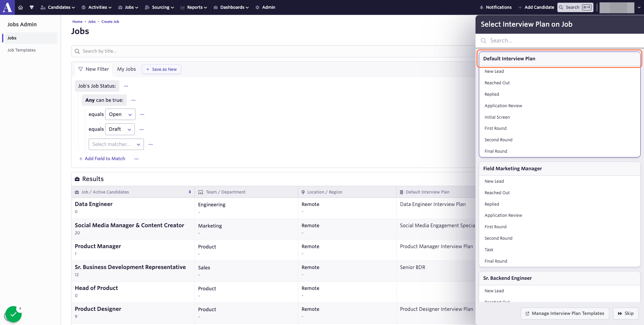This screenshot has width=644, height=325.
Task: Switch to the My Jobs tab
Action: 126,69
